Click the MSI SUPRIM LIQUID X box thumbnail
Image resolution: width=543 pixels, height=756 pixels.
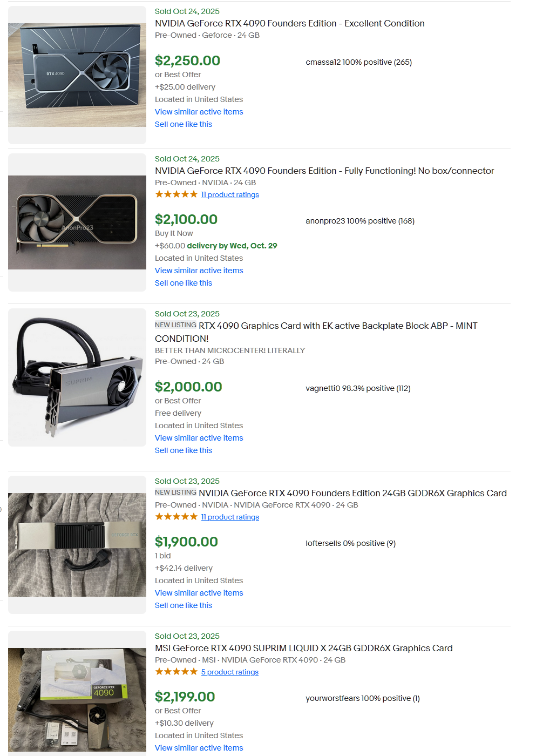point(77,700)
